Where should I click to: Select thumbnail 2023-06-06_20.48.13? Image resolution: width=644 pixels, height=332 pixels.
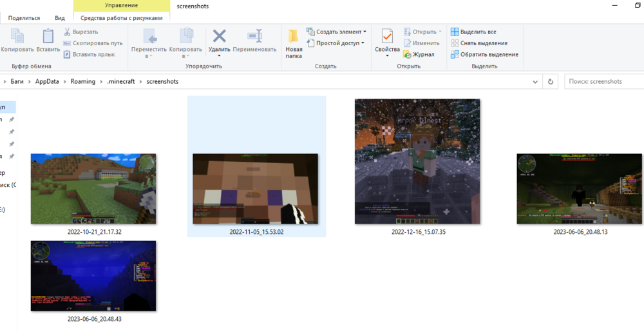tap(580, 189)
